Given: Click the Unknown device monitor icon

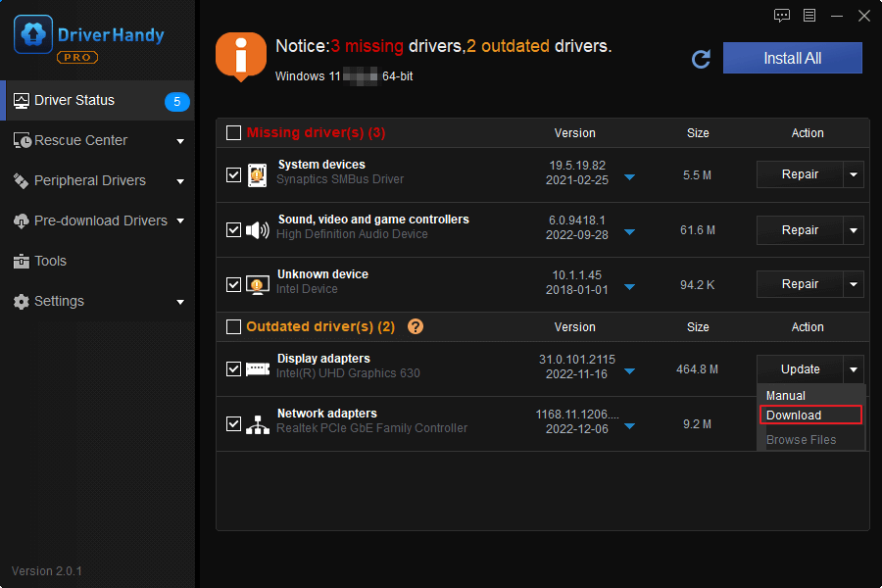Looking at the screenshot, I should tap(258, 285).
